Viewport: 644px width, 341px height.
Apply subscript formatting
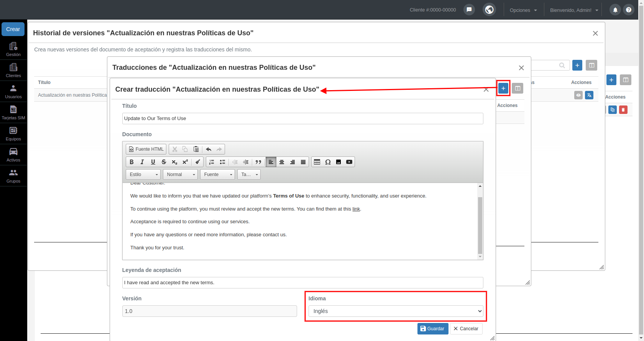[174, 162]
